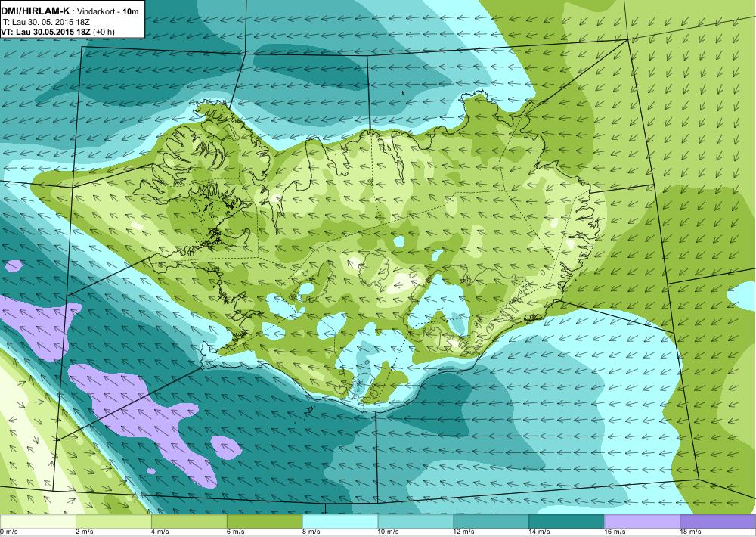Click the "VT: Lau 30.05.2015 18Z (+0 h)" line
This screenshot has width=756, height=537.
(58, 32)
